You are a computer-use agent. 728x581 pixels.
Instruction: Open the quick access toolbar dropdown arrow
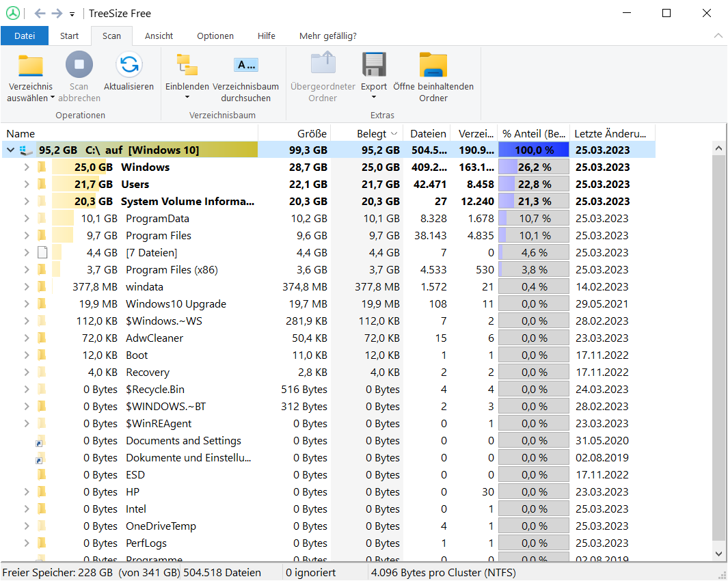[x=72, y=14]
